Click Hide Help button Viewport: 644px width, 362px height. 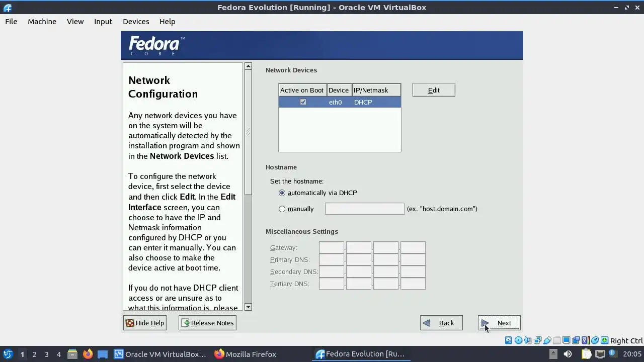(144, 323)
